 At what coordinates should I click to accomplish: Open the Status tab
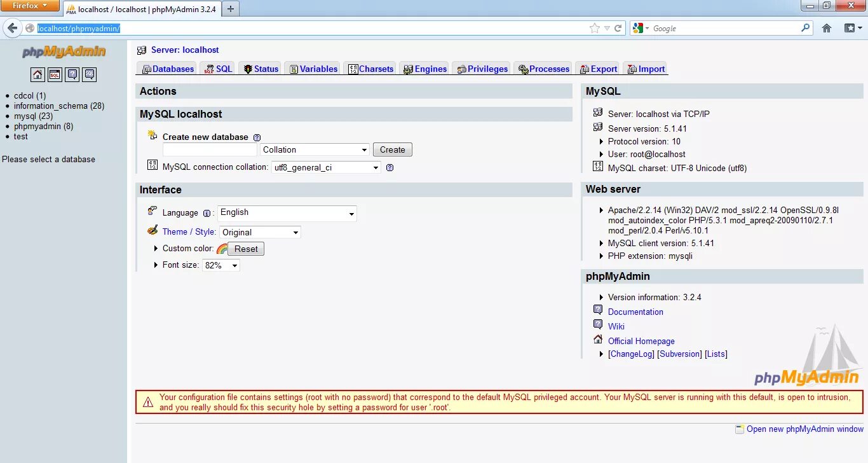(261, 69)
